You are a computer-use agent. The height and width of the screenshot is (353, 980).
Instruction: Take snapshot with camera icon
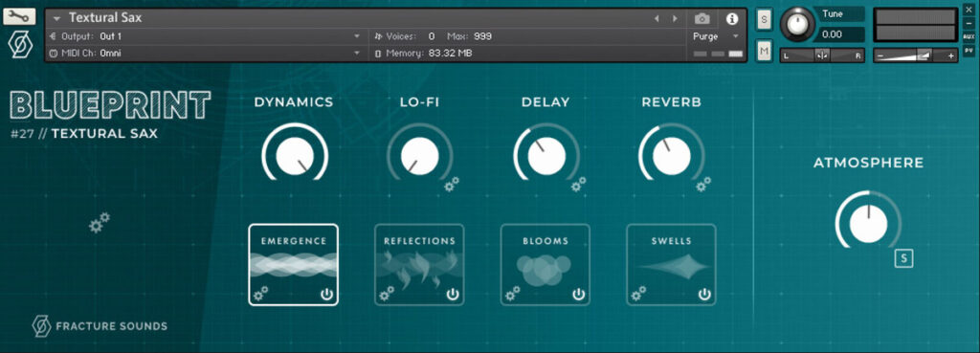tap(702, 19)
